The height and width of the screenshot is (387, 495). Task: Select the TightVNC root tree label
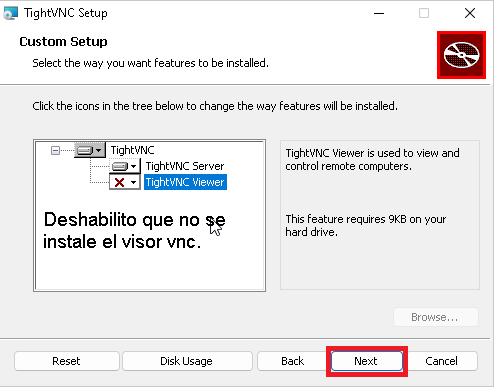[x=132, y=150]
